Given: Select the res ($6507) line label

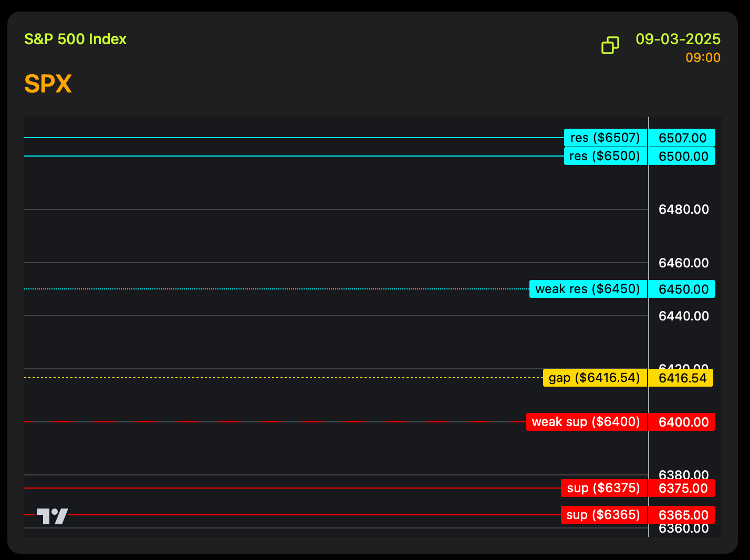Looking at the screenshot, I should pos(606,138).
